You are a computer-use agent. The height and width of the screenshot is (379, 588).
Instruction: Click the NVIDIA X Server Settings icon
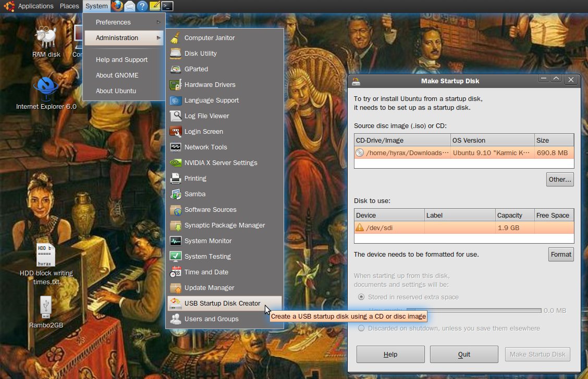(x=175, y=163)
